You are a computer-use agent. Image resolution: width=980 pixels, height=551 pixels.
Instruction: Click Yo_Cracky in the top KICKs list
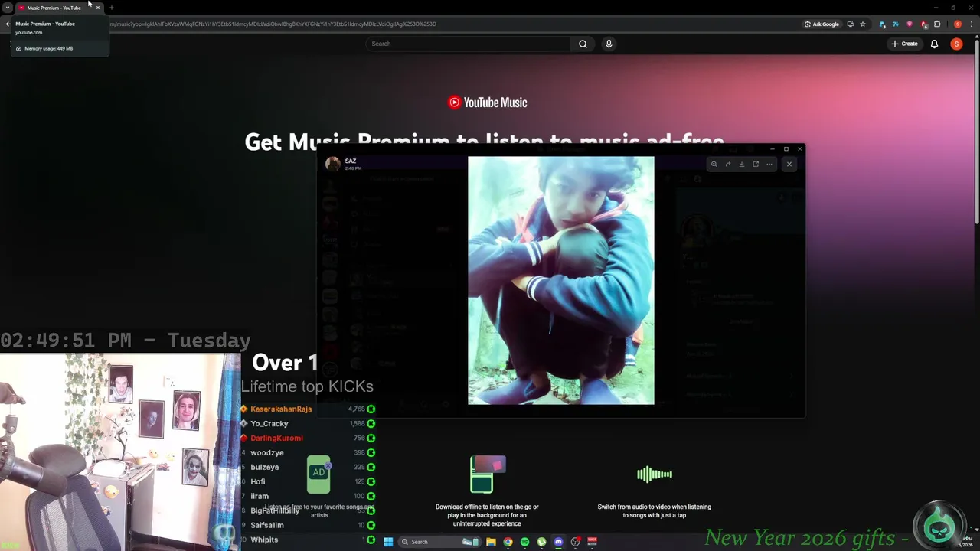tap(308, 423)
